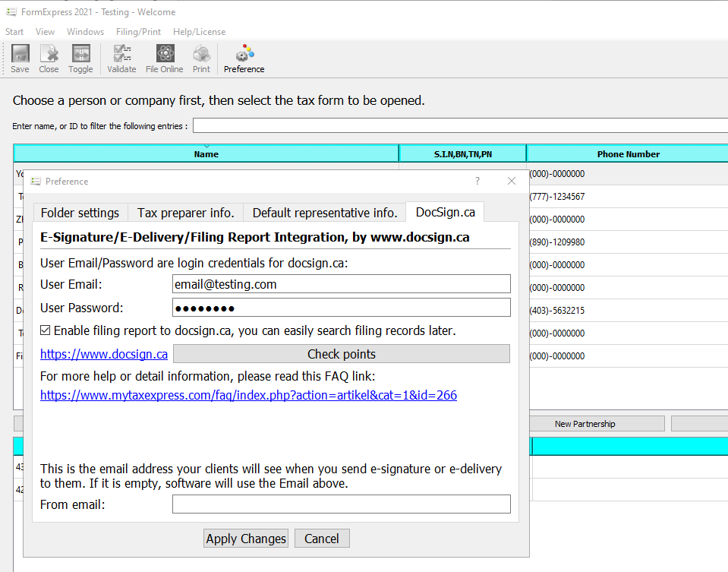Screen dimensions: 728x572
Task: Open the mytaxexpress FAQ link
Action: click(x=248, y=395)
